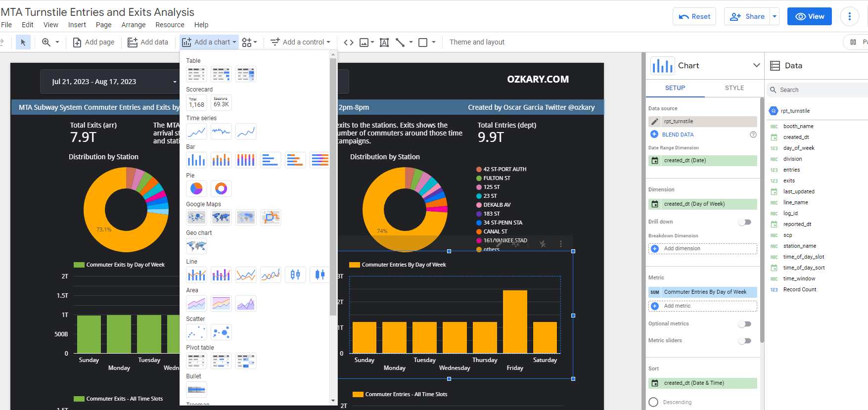Image resolution: width=868 pixels, height=410 pixels.
Task: Open Theme and layout panel
Action: pyautogui.click(x=477, y=43)
